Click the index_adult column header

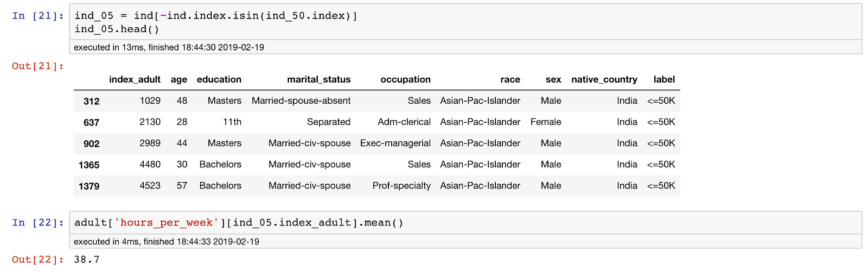tap(135, 79)
